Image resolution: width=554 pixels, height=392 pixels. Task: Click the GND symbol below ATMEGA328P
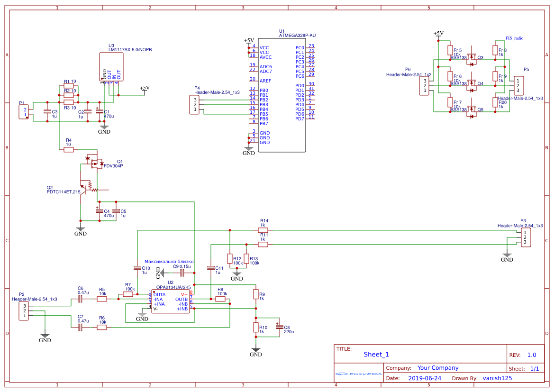click(249, 151)
